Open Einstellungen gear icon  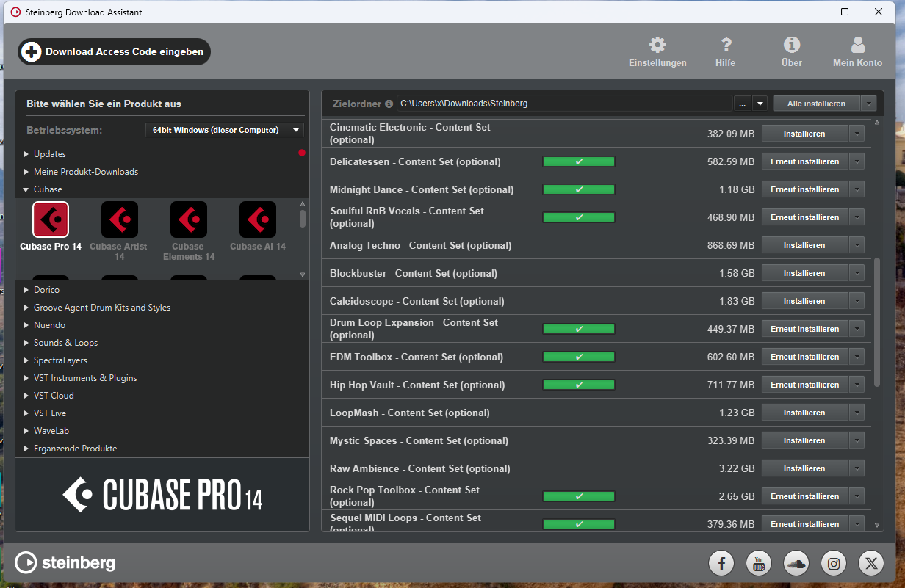[x=657, y=46]
